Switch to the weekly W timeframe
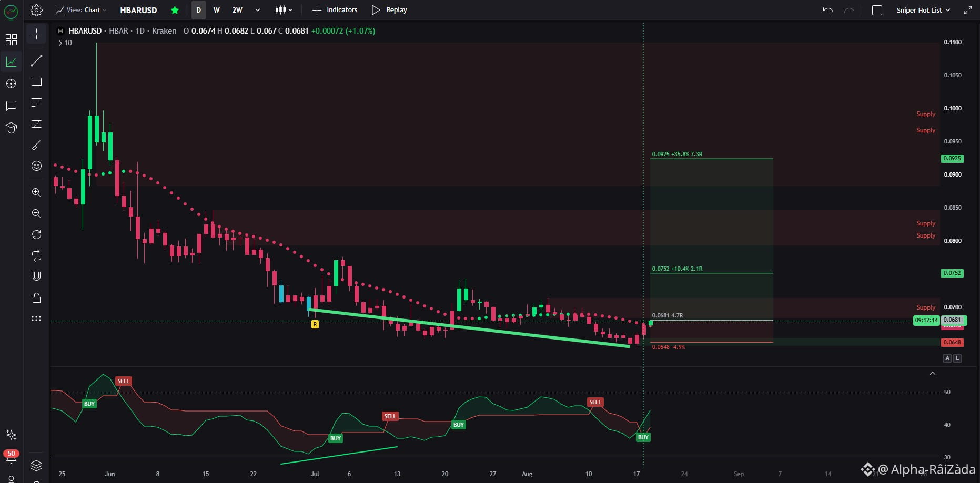 [216, 10]
